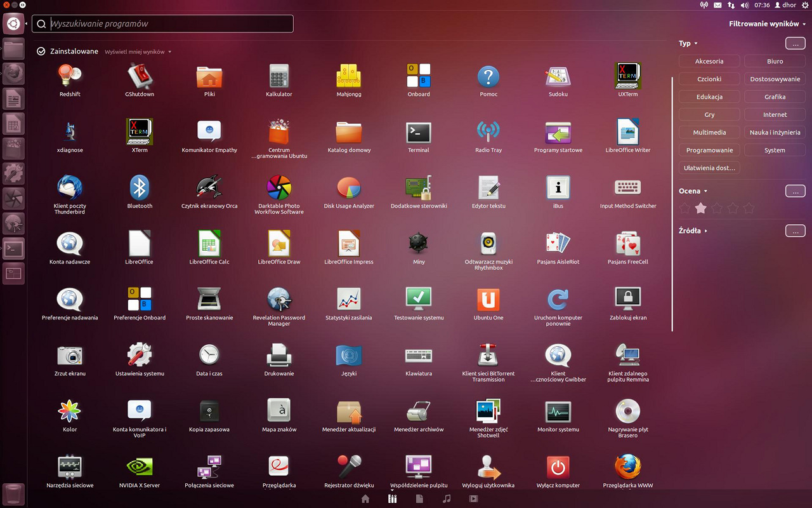Toggle the Edukacja filter

point(709,97)
